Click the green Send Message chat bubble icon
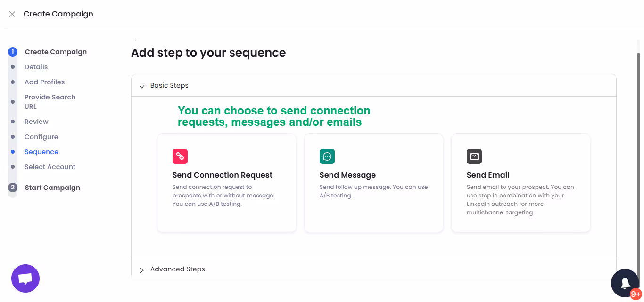 click(x=327, y=156)
